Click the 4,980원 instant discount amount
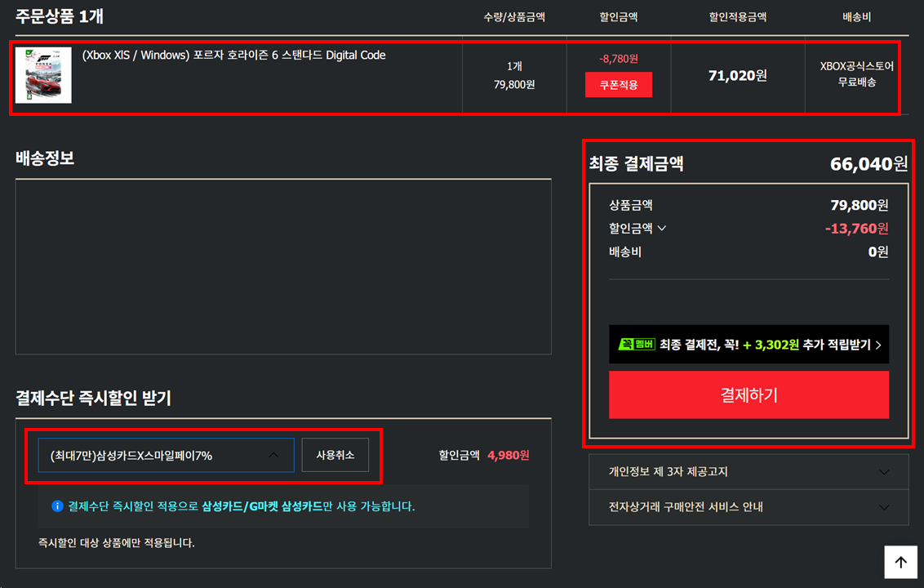This screenshot has width=924, height=588. [x=508, y=456]
